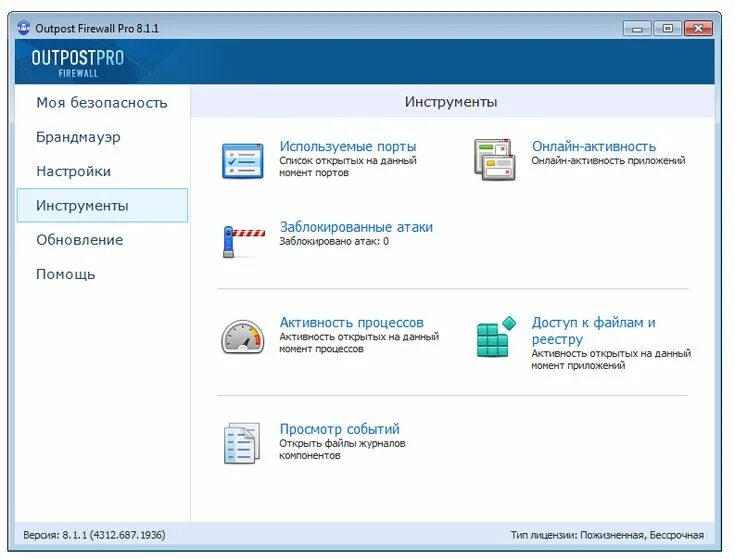Click the Инструменты page heading

pos(451,102)
